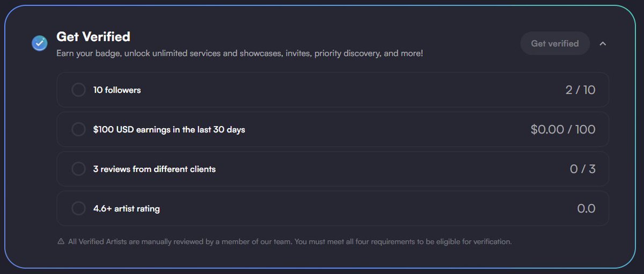Click the 0.0 artist rating value
This screenshot has width=644, height=274.
click(586, 209)
